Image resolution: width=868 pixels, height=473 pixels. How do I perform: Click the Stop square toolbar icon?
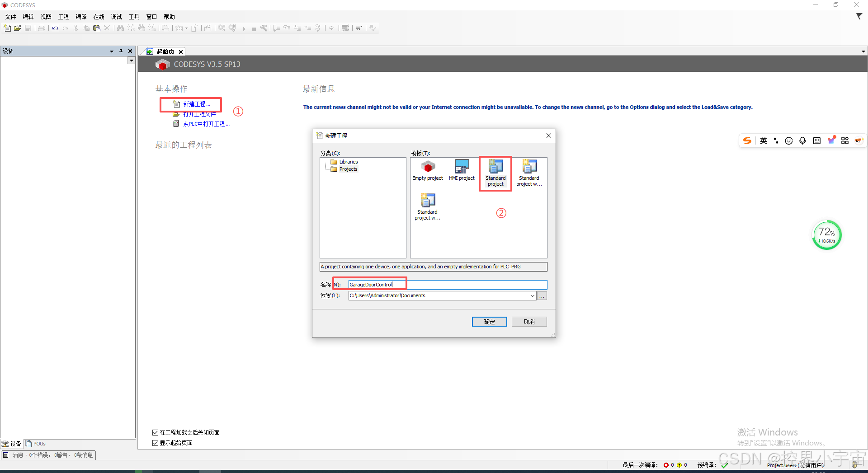[254, 28]
